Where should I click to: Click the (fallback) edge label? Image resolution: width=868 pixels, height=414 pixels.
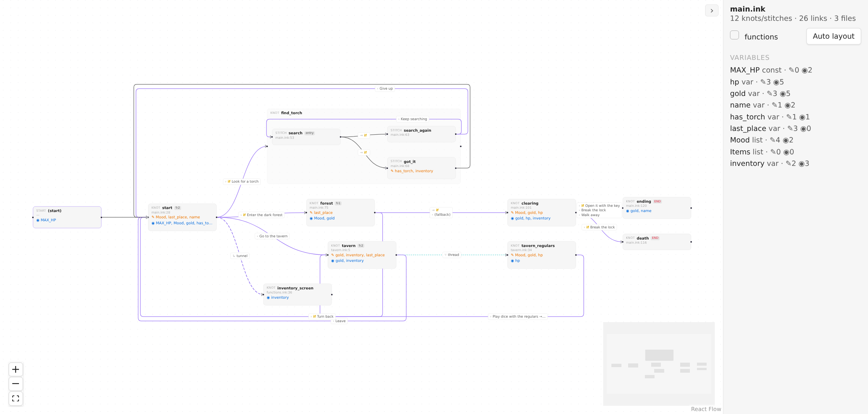442,215
